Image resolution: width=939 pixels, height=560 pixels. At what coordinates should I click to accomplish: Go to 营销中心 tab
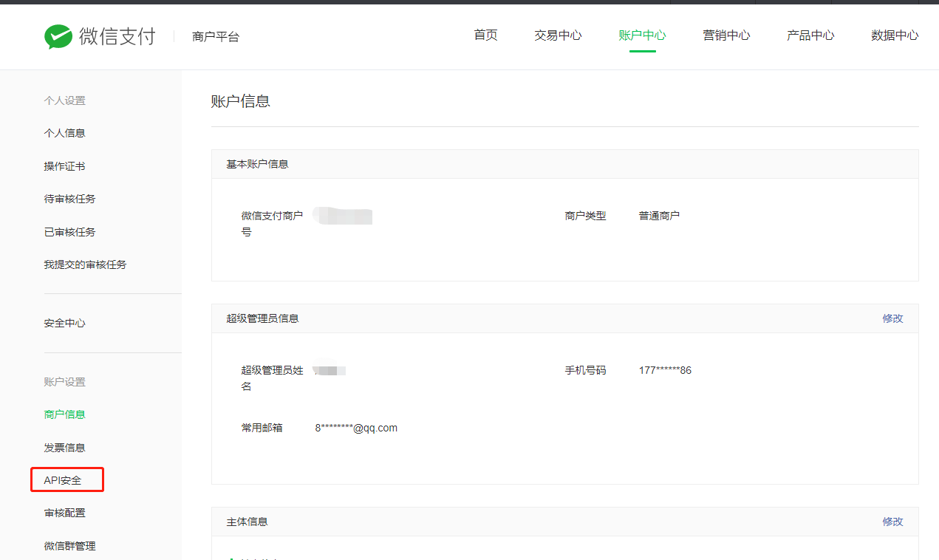(726, 35)
